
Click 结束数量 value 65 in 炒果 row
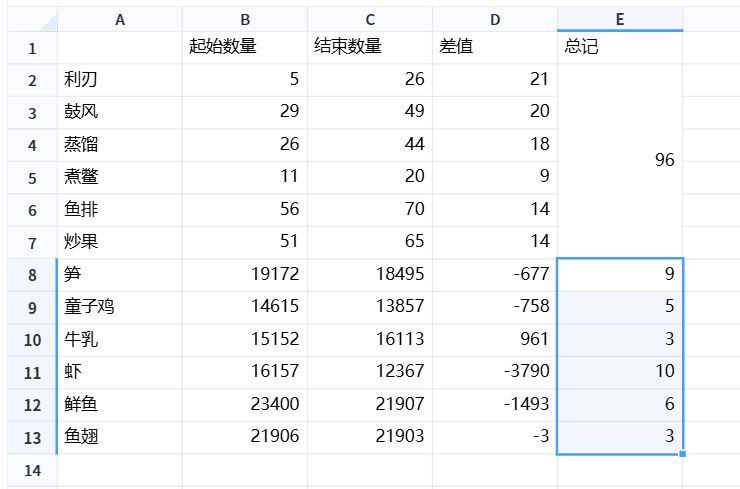click(x=370, y=243)
